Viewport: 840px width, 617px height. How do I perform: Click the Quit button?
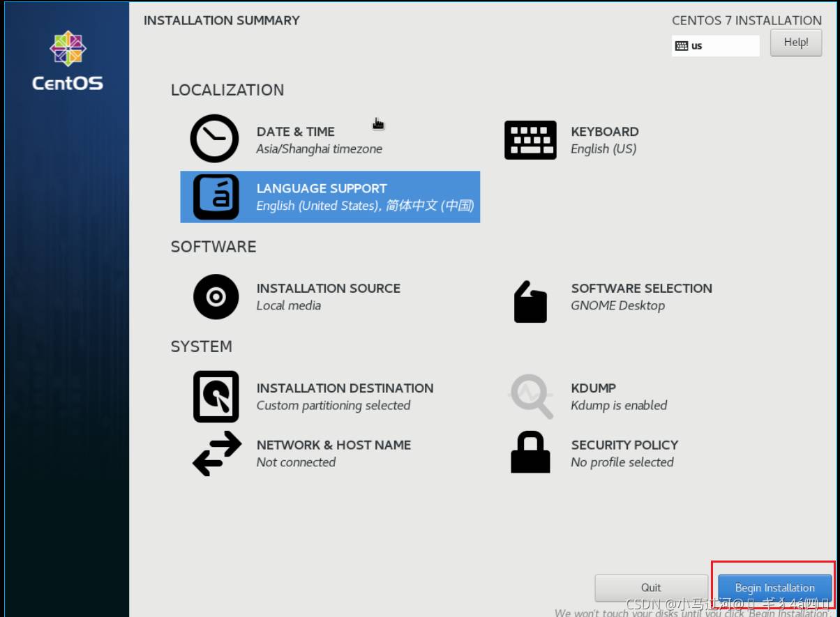(x=650, y=588)
